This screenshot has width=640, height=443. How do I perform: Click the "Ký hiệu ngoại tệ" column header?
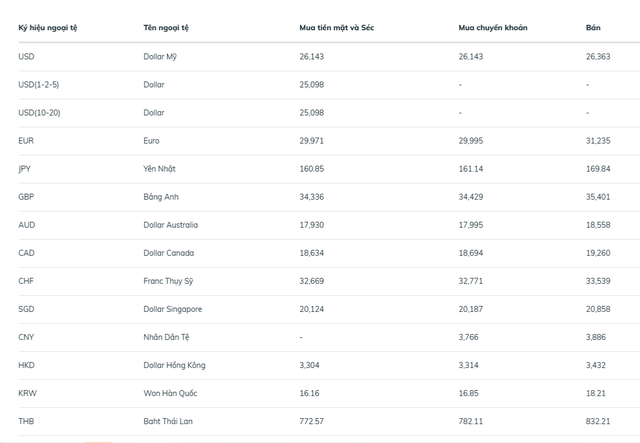pos(47,27)
